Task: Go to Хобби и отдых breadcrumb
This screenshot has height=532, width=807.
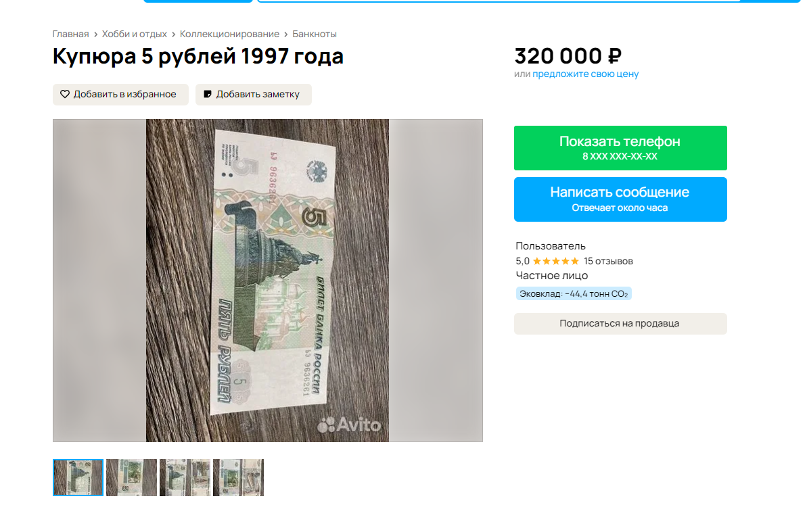Action: pyautogui.click(x=135, y=34)
